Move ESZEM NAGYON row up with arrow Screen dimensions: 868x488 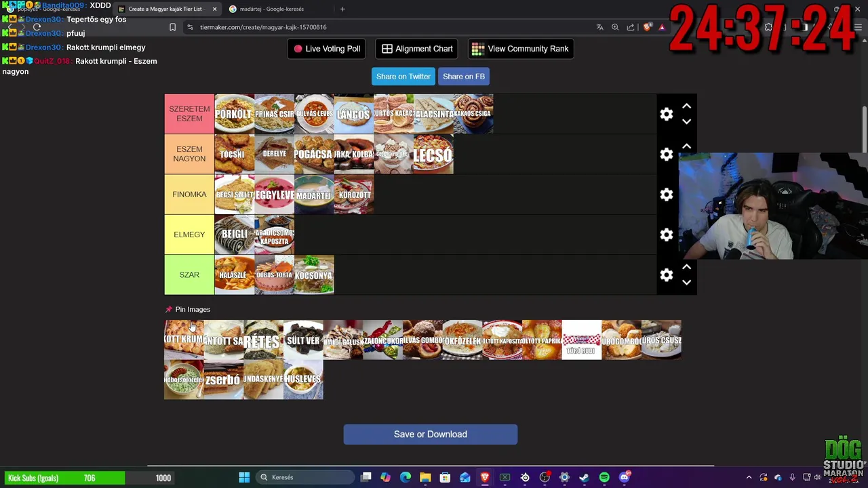(686, 146)
